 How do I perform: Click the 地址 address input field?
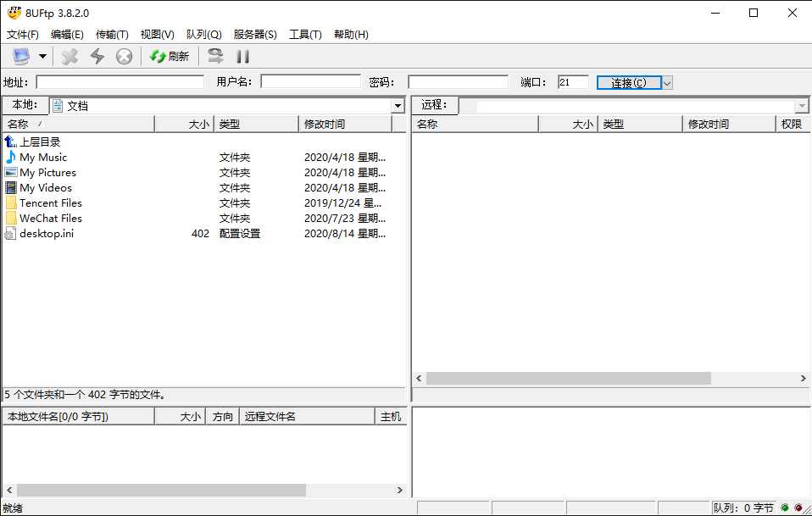point(120,82)
